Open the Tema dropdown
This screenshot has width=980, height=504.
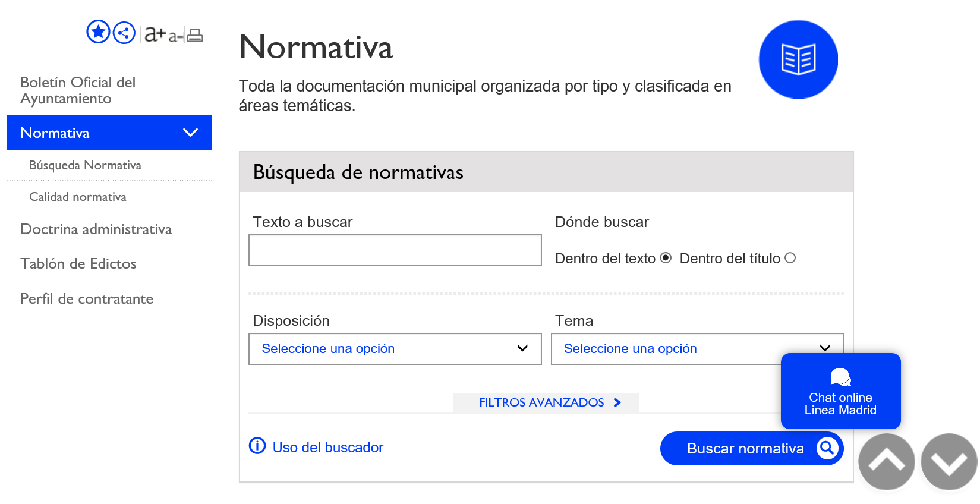point(666,349)
